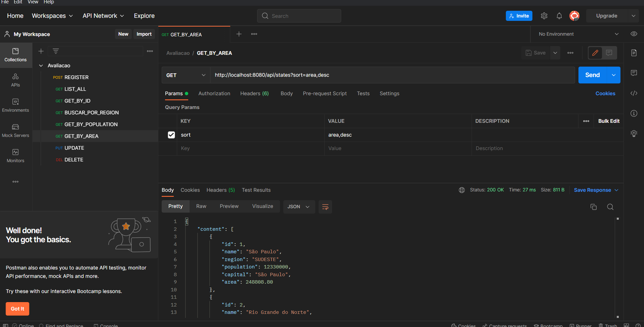Open documentation icon in right sidebar
Viewport: 644px width, 327px height.
634,53
